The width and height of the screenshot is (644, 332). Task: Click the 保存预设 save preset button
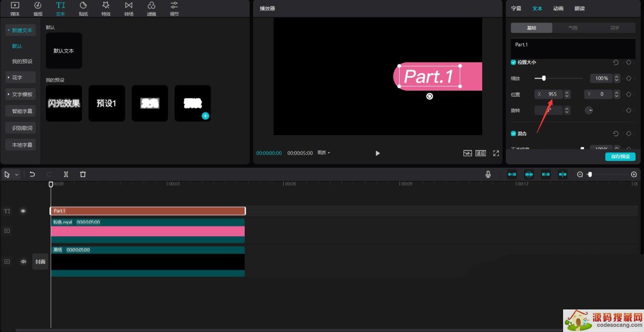click(x=620, y=157)
